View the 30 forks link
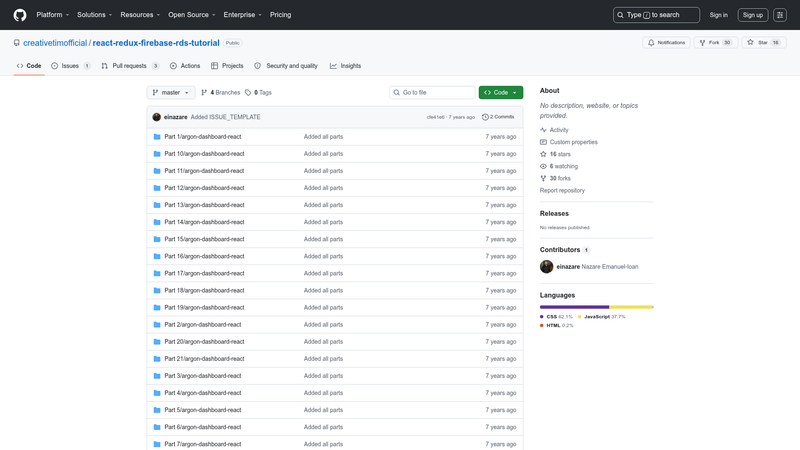800x450 pixels. click(x=555, y=179)
